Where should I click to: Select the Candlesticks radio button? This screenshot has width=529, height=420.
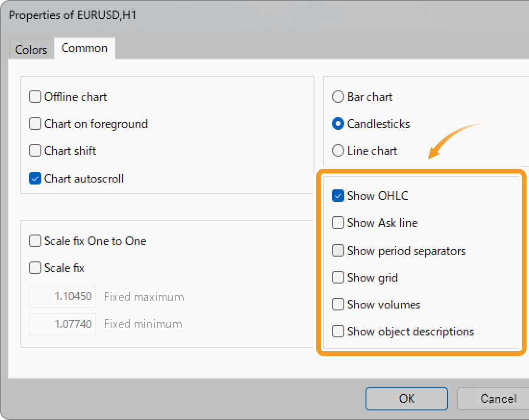click(x=338, y=124)
